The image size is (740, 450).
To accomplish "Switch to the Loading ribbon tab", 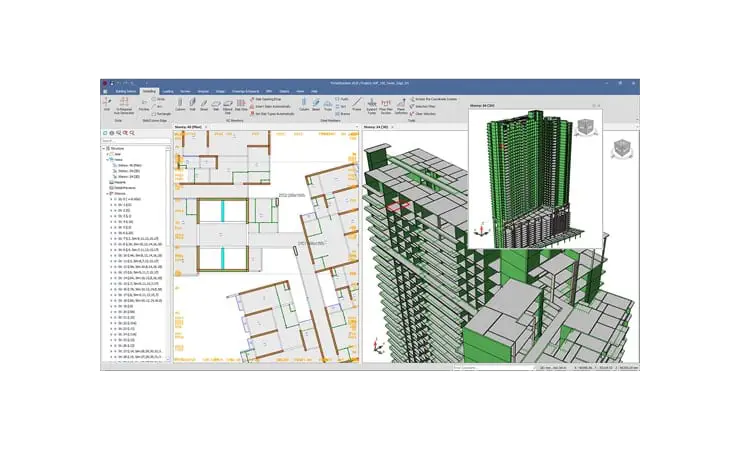I will pos(168,91).
